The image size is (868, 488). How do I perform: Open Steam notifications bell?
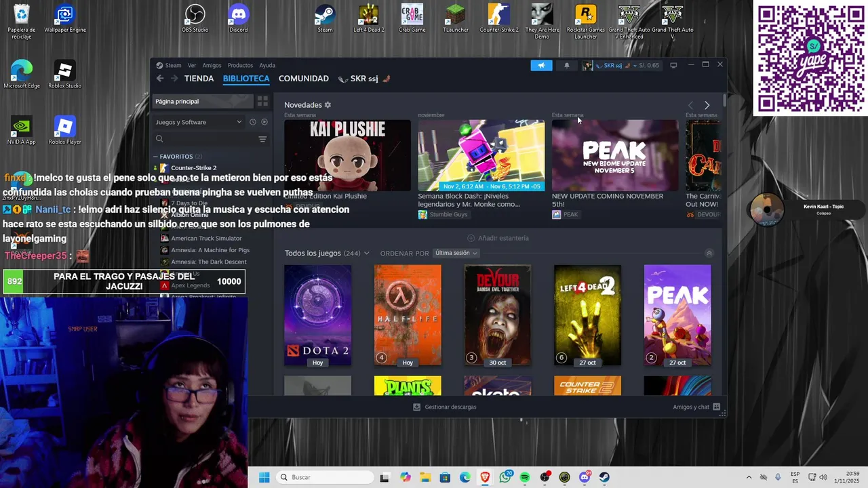(567, 65)
